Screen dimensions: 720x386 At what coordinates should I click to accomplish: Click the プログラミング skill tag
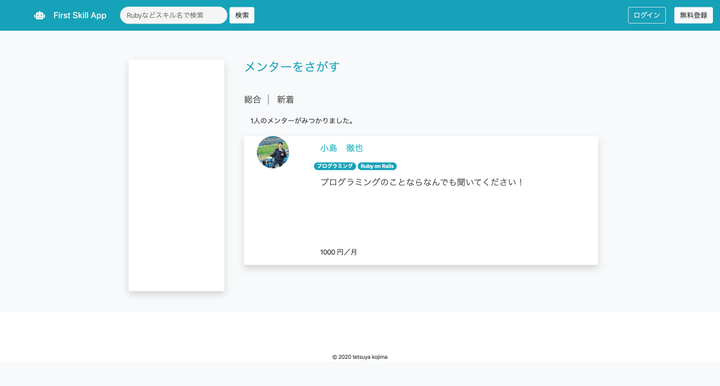335,166
